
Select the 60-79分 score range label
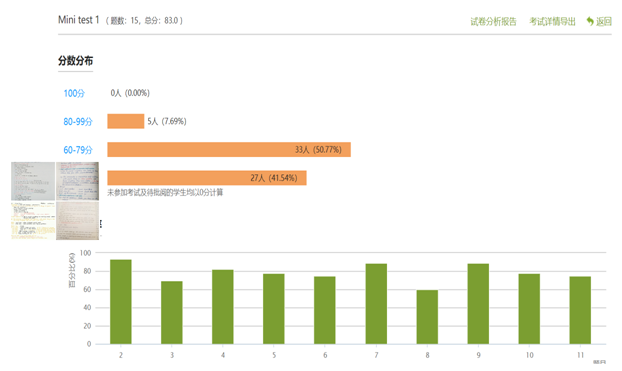[x=78, y=150]
